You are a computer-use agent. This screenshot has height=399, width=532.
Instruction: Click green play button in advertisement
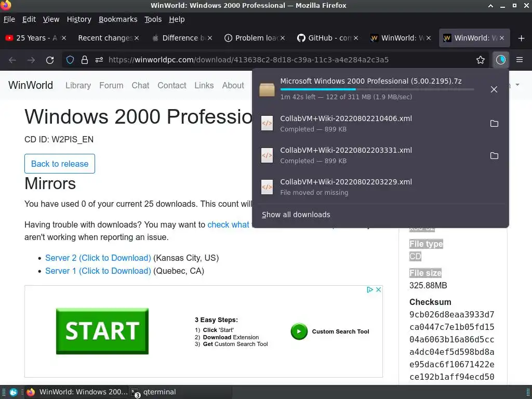(x=299, y=331)
